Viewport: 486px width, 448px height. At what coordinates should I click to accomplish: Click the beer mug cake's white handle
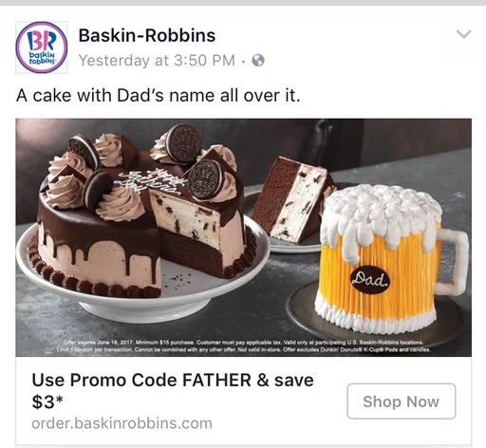point(453,262)
